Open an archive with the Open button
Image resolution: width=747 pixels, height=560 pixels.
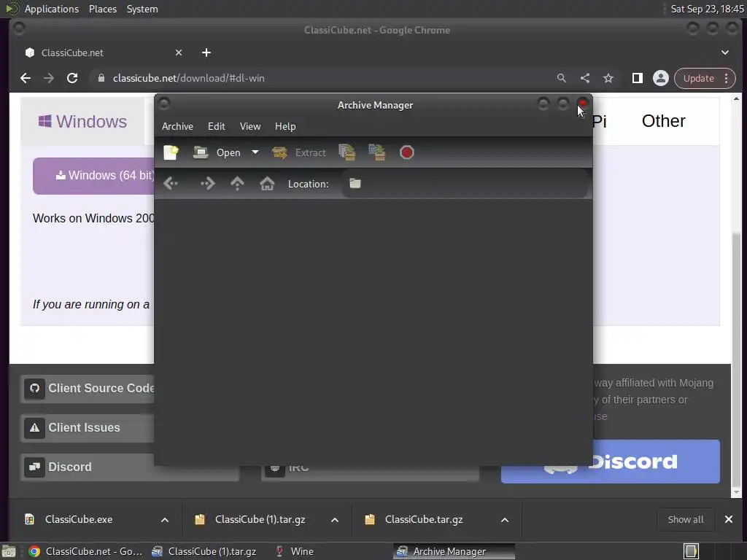(217, 152)
